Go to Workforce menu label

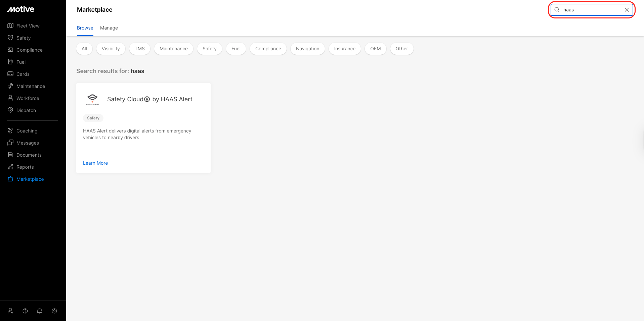click(x=28, y=98)
